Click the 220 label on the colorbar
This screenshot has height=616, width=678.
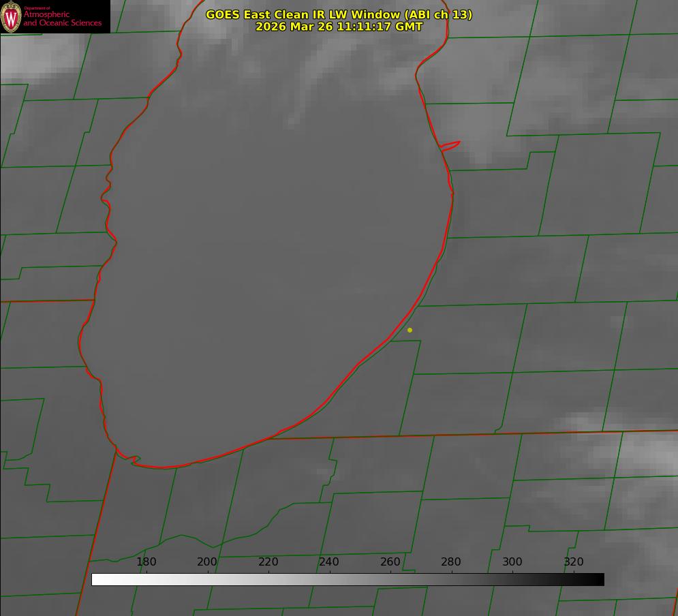[268, 562]
